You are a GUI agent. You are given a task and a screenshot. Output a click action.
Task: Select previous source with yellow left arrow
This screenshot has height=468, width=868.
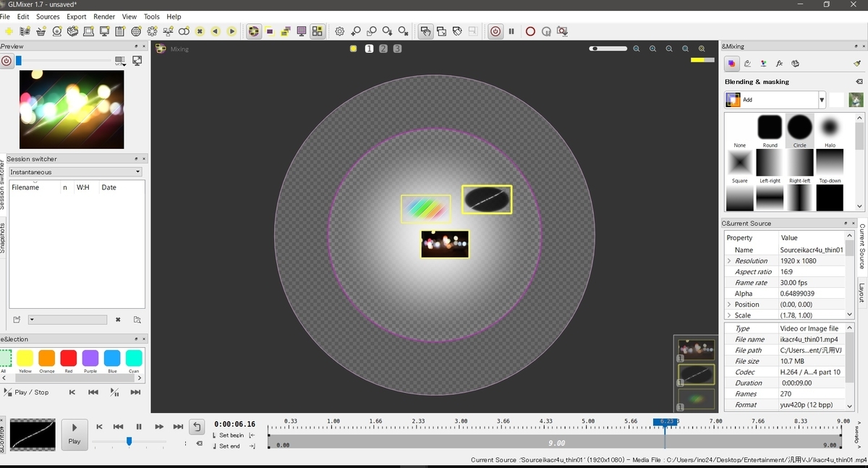tap(216, 31)
